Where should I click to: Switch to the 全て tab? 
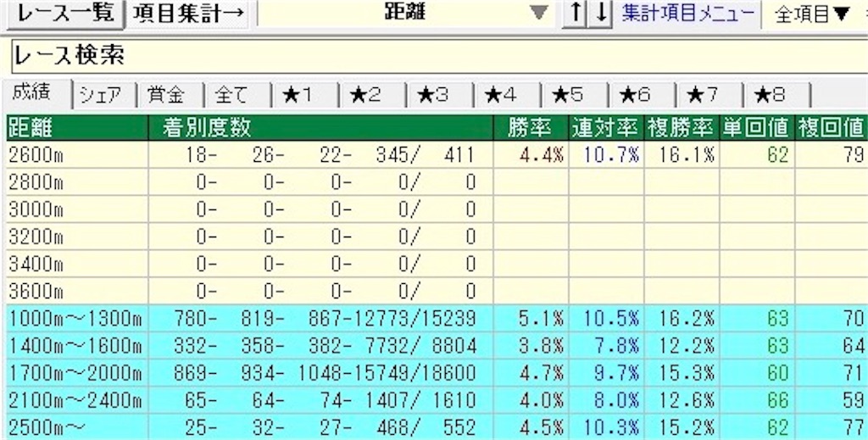point(238,96)
